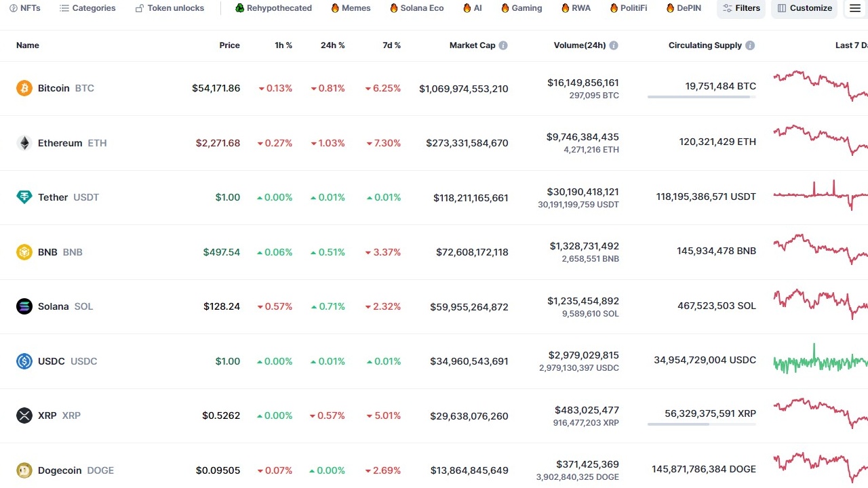
Task: Select the Solana Eco category
Action: [416, 8]
